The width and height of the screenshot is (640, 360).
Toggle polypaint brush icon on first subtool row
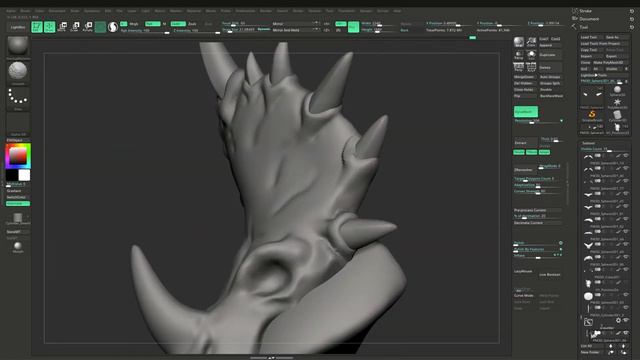(618, 156)
